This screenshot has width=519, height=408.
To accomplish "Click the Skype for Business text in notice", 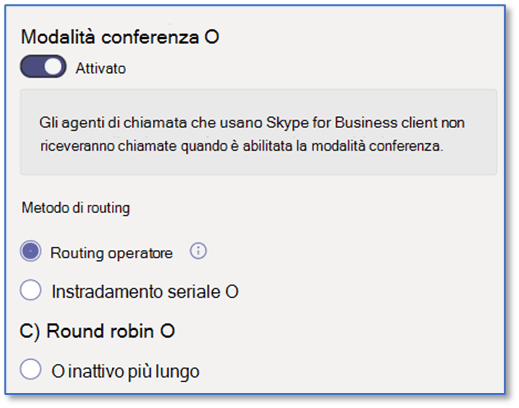I will 332,123.
